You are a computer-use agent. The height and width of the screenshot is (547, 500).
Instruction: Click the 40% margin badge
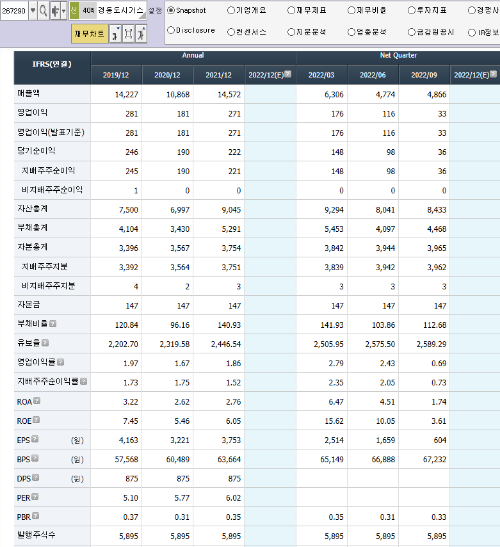[x=88, y=10]
